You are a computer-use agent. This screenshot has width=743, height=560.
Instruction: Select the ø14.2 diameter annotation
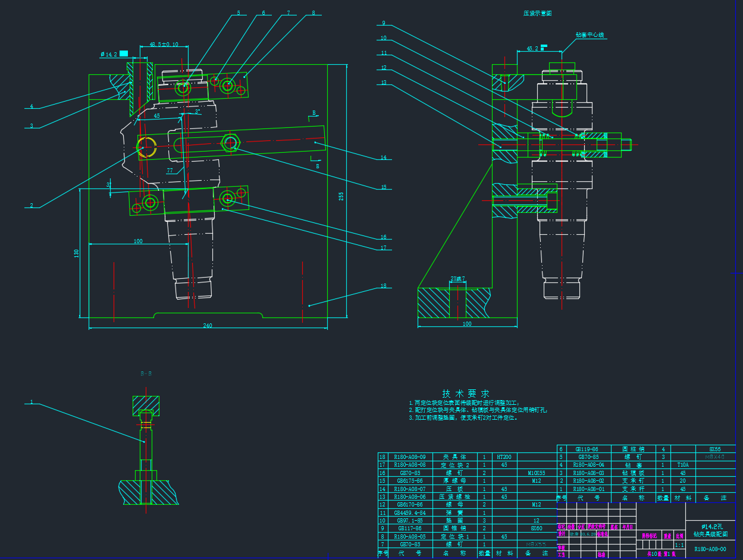click(x=108, y=54)
